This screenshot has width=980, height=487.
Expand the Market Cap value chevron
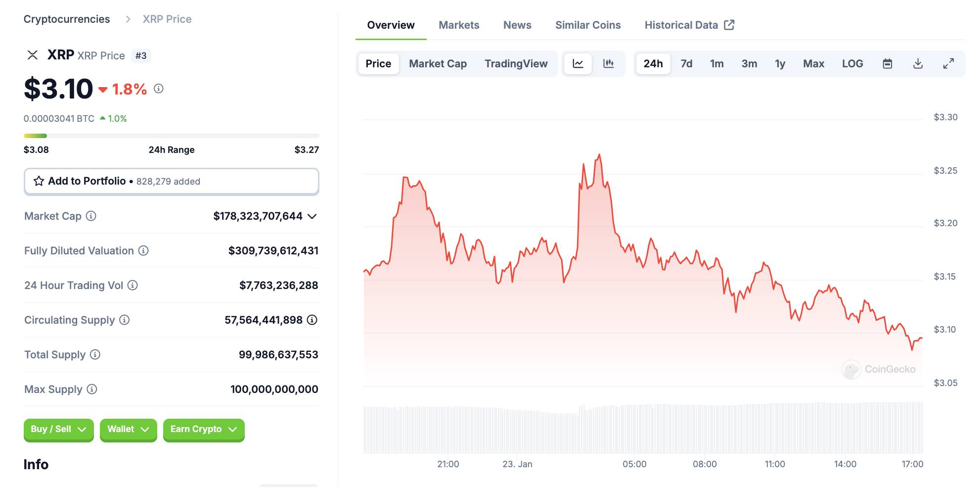click(x=312, y=216)
